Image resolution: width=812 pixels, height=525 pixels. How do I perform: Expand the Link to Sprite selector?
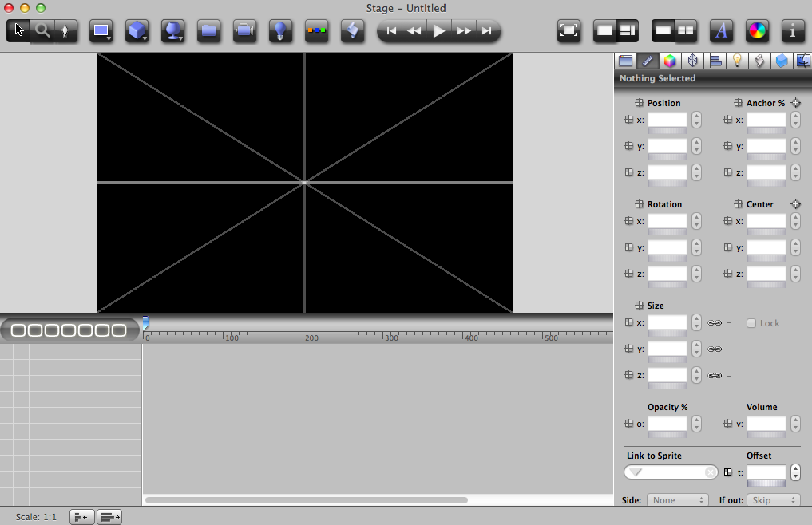636,472
